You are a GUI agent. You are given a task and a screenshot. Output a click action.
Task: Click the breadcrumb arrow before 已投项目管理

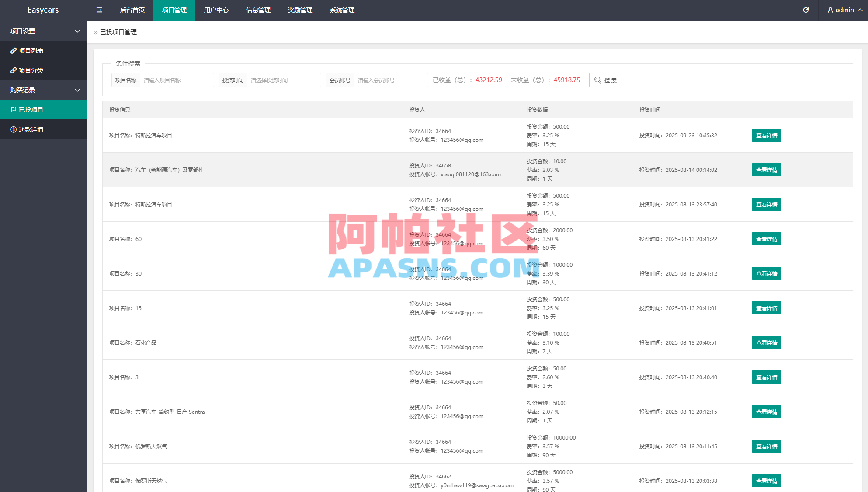(x=95, y=32)
